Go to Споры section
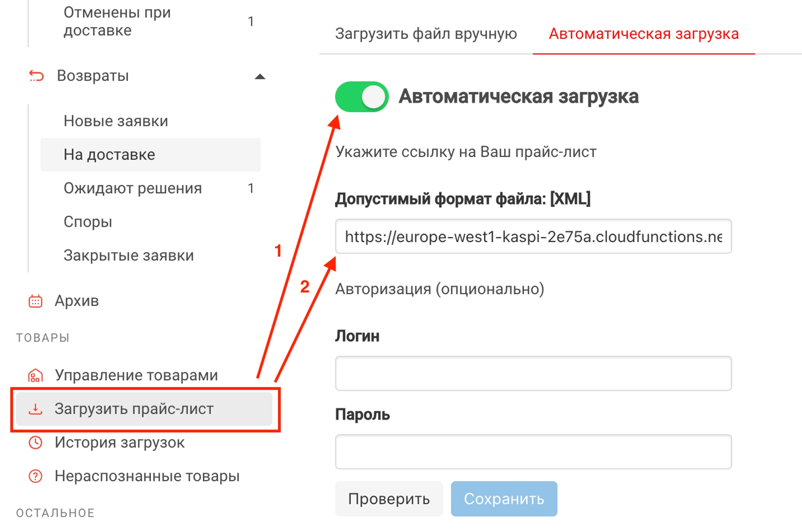 [88, 222]
